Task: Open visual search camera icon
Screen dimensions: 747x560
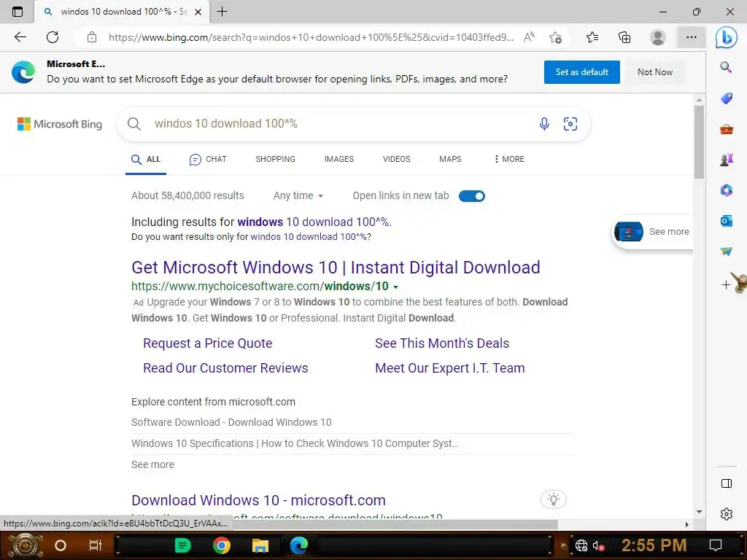Action: pos(570,124)
